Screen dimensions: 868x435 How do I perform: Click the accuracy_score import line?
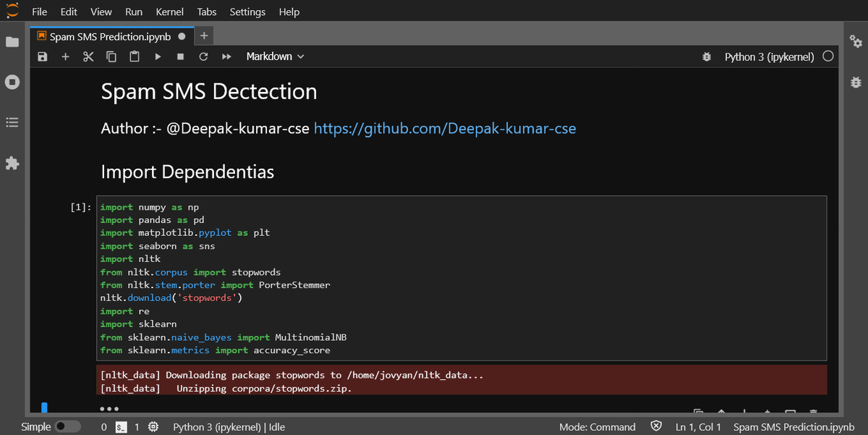click(215, 350)
